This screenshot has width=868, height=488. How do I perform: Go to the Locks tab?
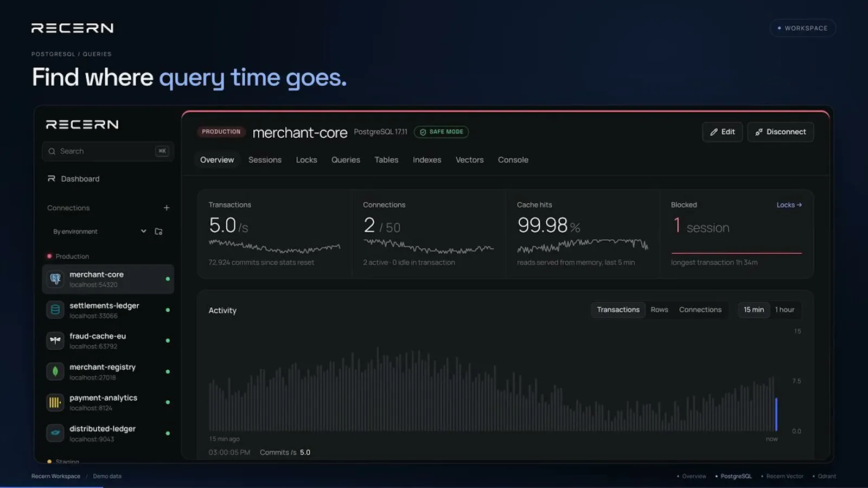point(307,160)
